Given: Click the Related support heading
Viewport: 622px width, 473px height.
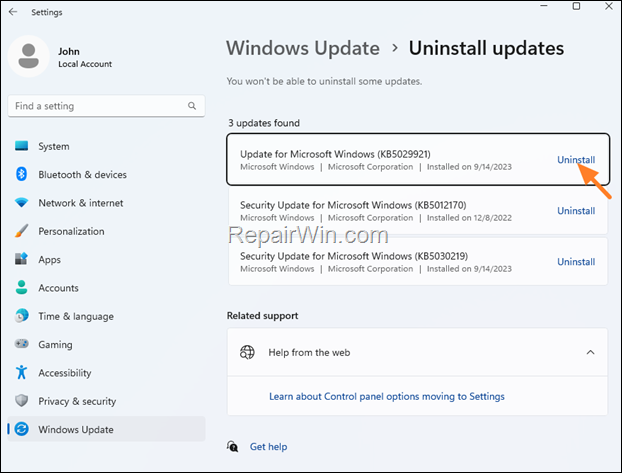Looking at the screenshot, I should (262, 315).
